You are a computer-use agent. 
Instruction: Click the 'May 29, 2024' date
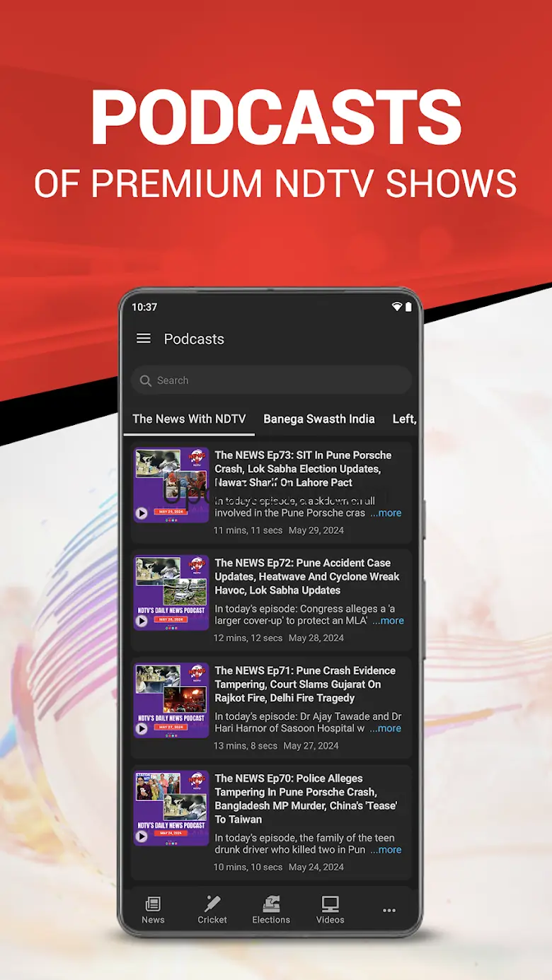point(316,530)
